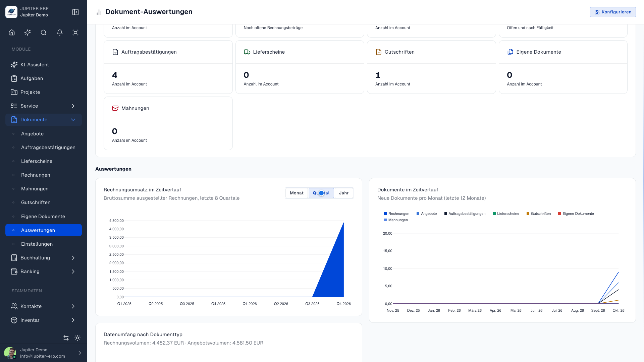Toggle Lieferscheine green legend swatch
This screenshot has width=644, height=362.
pyautogui.click(x=494, y=214)
